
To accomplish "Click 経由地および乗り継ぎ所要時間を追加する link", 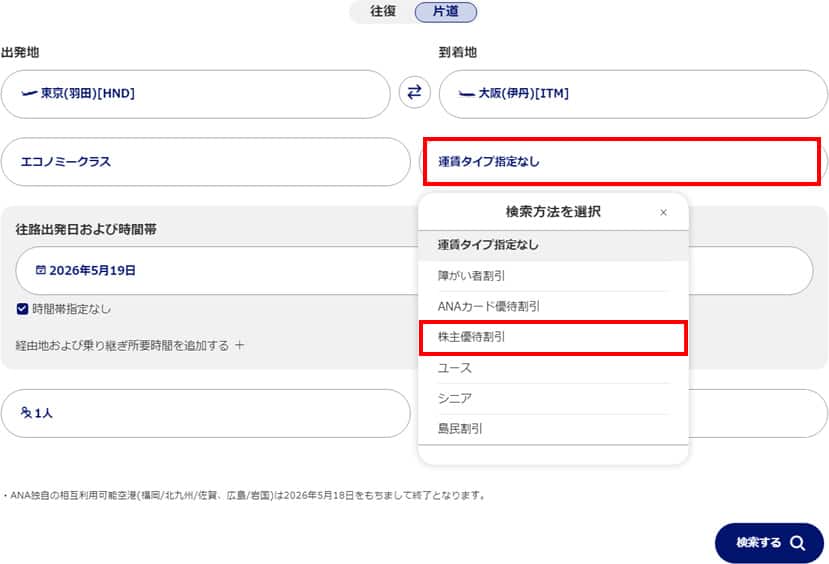I will point(122,346).
